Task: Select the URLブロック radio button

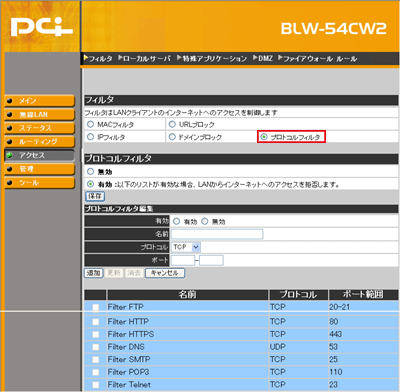Action: click(x=172, y=124)
